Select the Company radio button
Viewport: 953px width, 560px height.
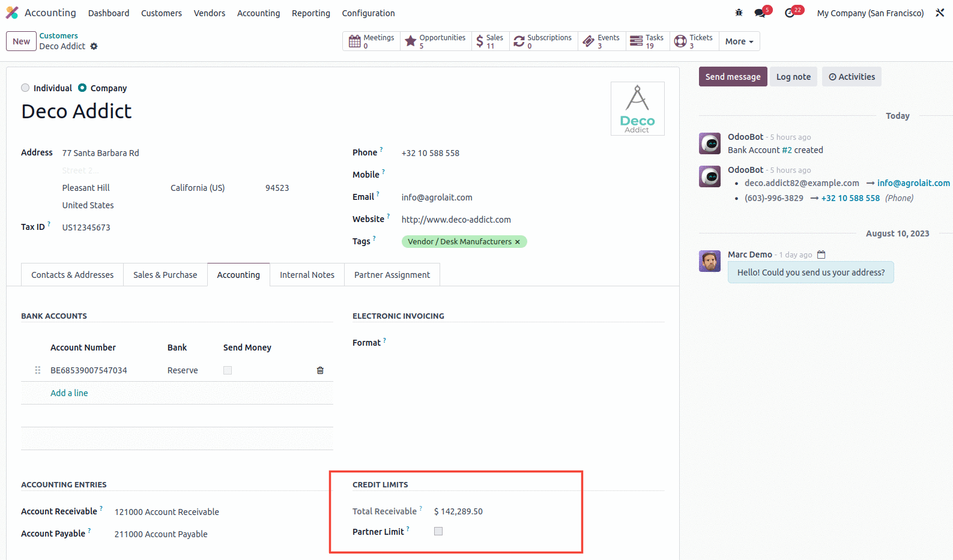click(x=82, y=88)
